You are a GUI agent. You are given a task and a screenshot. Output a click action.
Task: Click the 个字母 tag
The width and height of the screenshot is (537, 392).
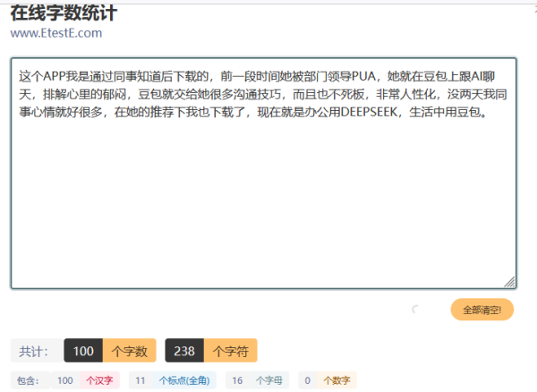tap(269, 380)
